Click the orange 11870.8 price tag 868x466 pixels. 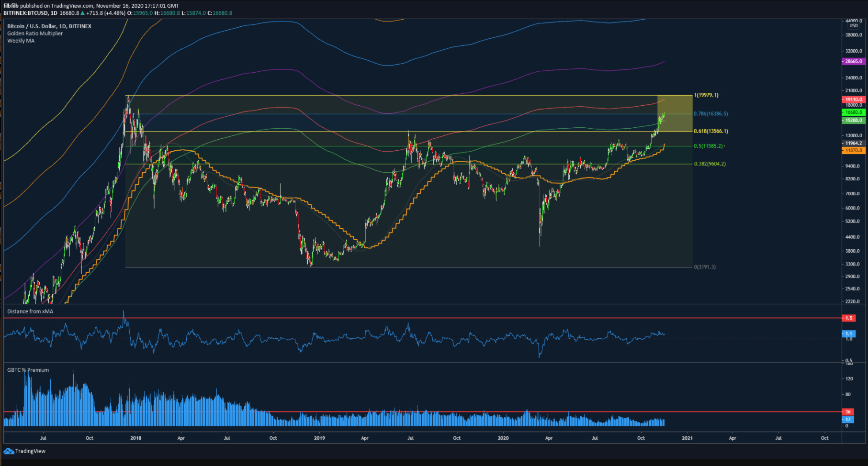(853, 150)
